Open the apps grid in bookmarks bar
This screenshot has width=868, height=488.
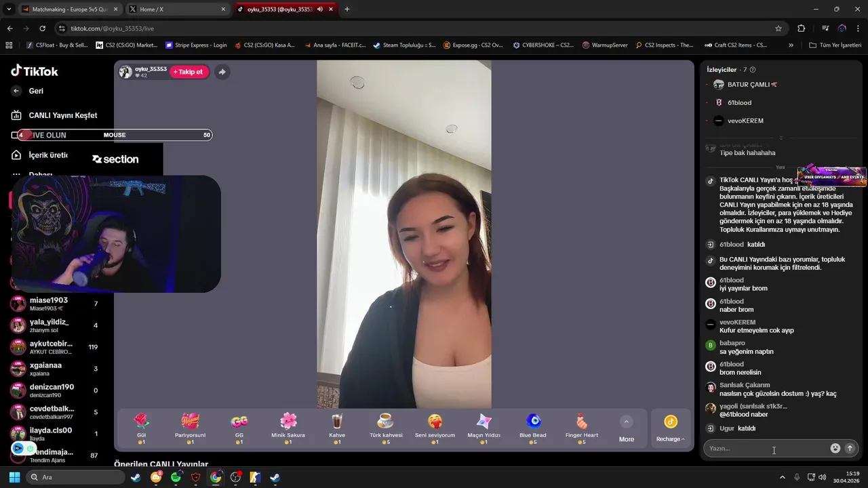click(x=9, y=45)
